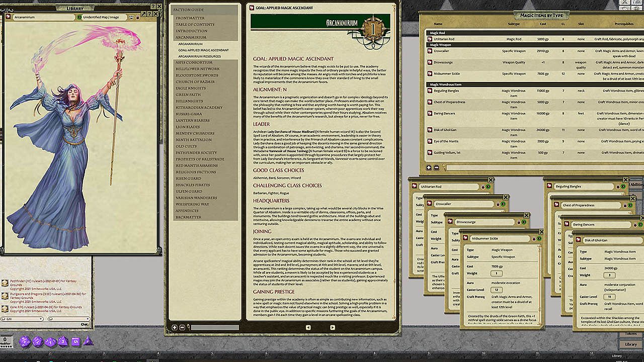This screenshot has width=644, height=362.
Task: Roll the purple d20 die
Action: (25, 342)
